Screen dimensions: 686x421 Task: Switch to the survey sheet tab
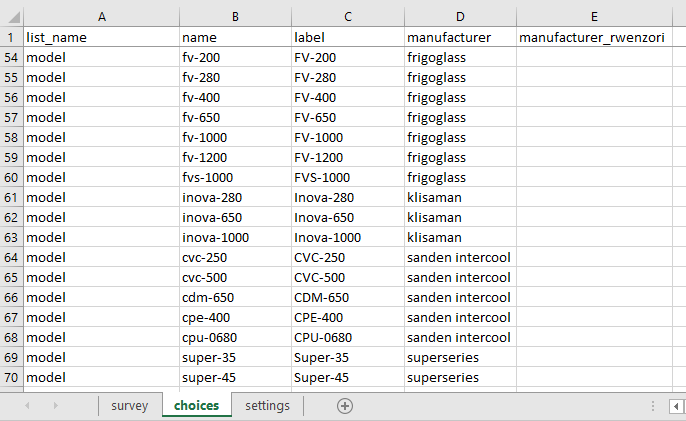coord(130,406)
